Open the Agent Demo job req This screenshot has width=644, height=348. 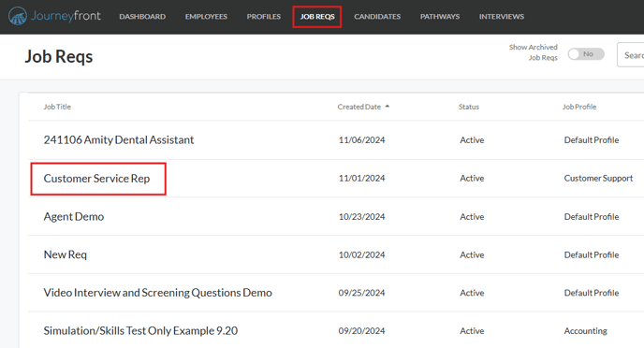pyautogui.click(x=74, y=217)
